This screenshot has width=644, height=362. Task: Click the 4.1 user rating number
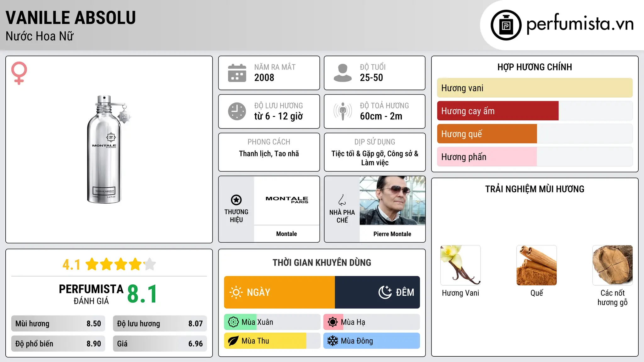[71, 265]
